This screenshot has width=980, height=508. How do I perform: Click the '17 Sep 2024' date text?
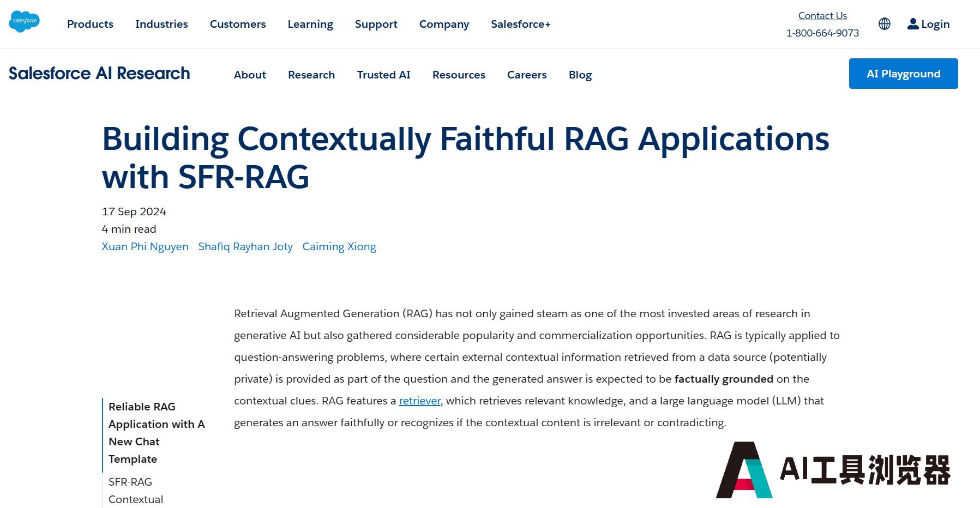pyautogui.click(x=134, y=211)
